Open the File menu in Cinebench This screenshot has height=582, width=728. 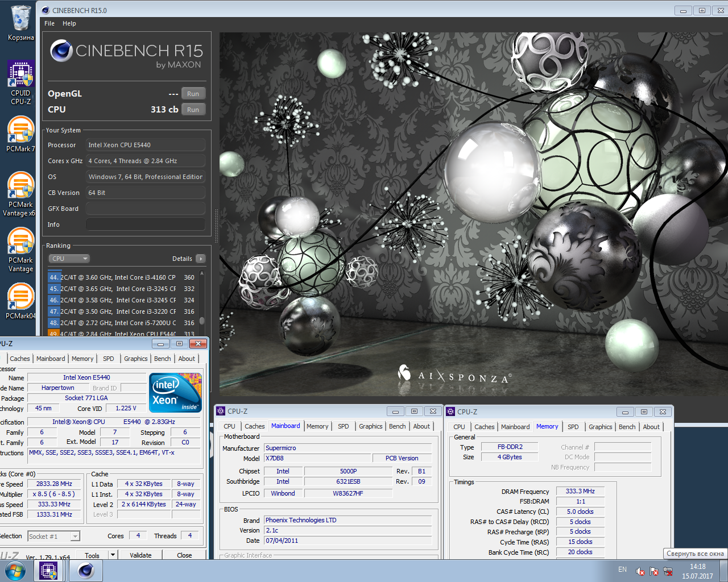(x=49, y=23)
